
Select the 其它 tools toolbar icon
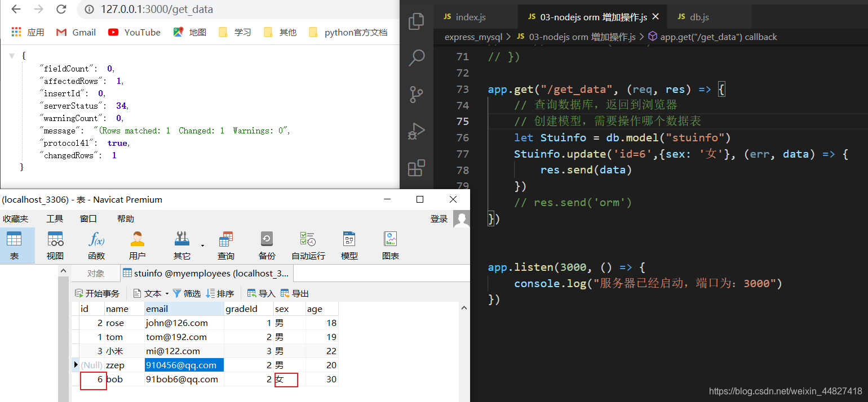pyautogui.click(x=182, y=245)
